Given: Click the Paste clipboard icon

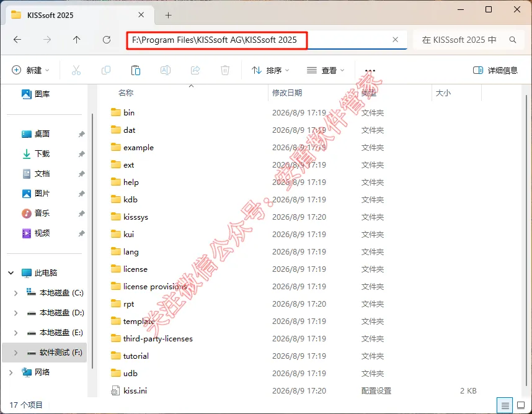Looking at the screenshot, I should point(136,70).
